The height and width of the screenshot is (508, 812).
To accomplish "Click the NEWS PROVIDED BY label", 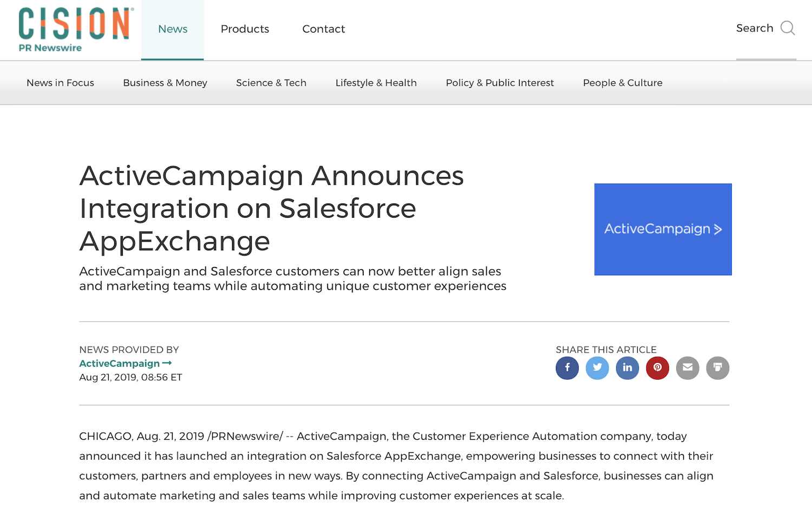I will tap(129, 350).
